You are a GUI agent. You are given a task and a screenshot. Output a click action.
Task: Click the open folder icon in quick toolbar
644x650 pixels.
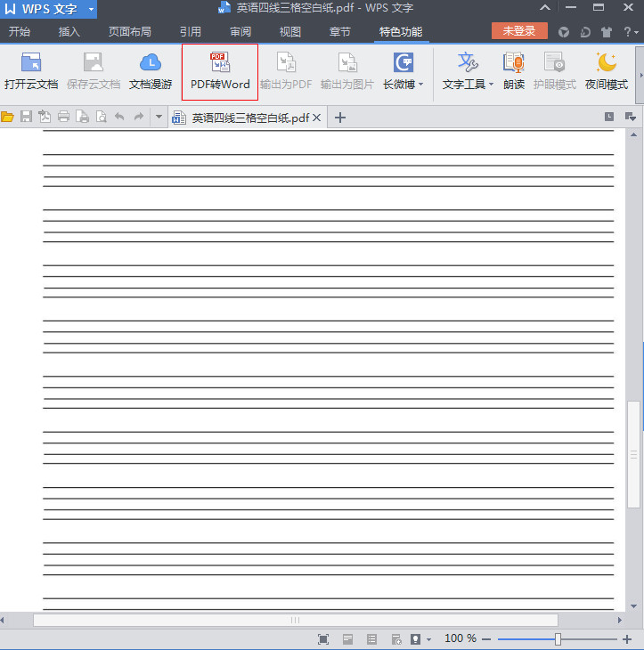click(7, 117)
